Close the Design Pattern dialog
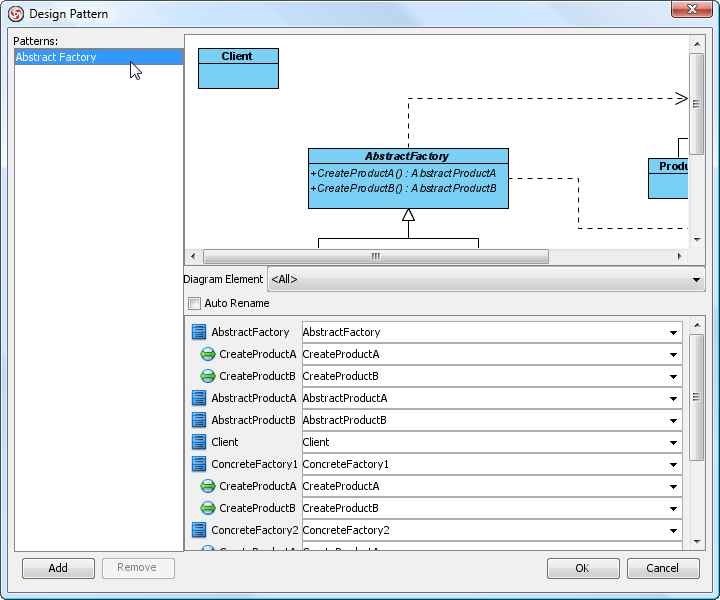 click(x=692, y=9)
